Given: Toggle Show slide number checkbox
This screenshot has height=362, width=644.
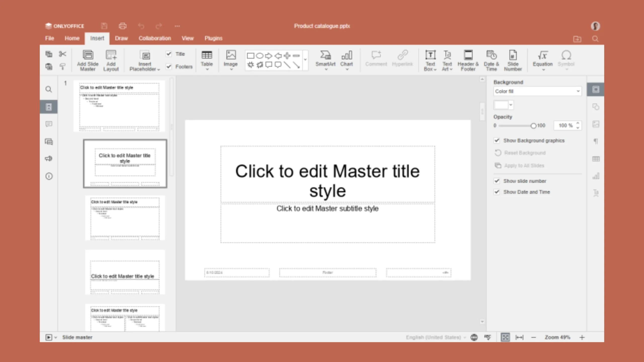Looking at the screenshot, I should pos(497,181).
